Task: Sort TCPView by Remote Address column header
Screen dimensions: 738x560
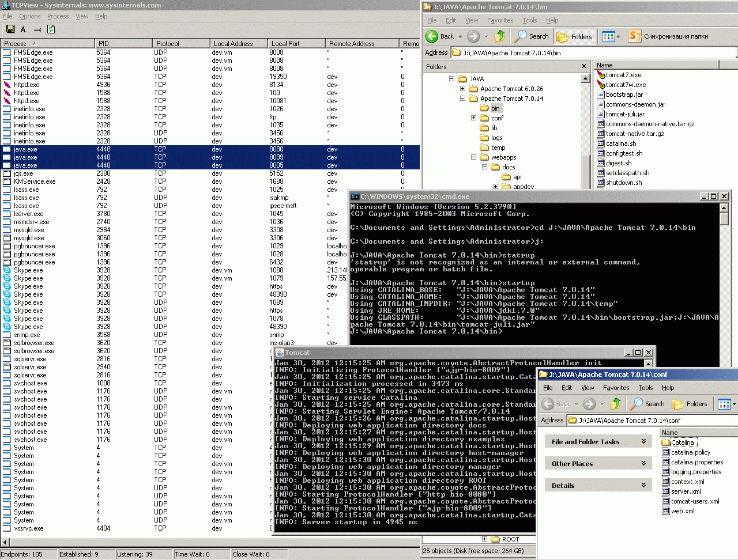Action: coord(362,43)
